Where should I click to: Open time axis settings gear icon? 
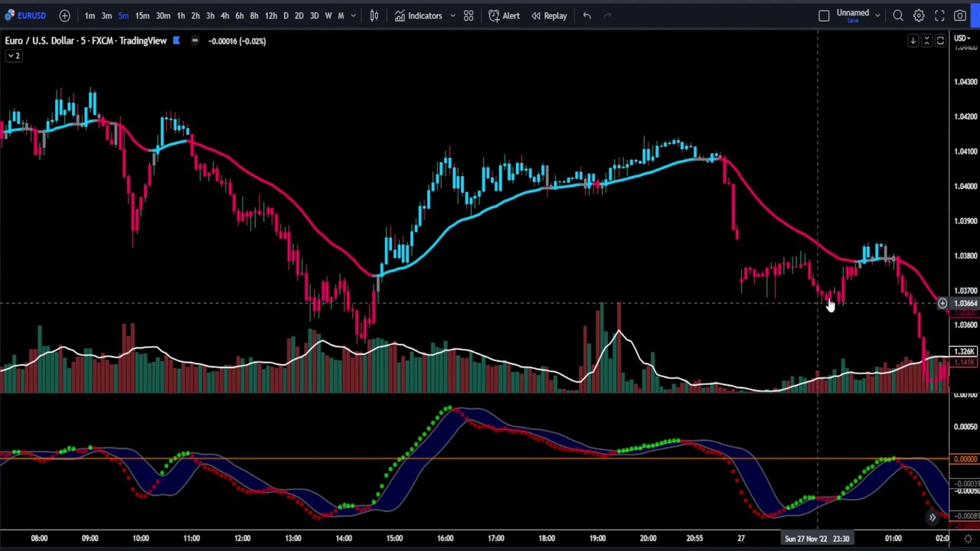coord(968,539)
